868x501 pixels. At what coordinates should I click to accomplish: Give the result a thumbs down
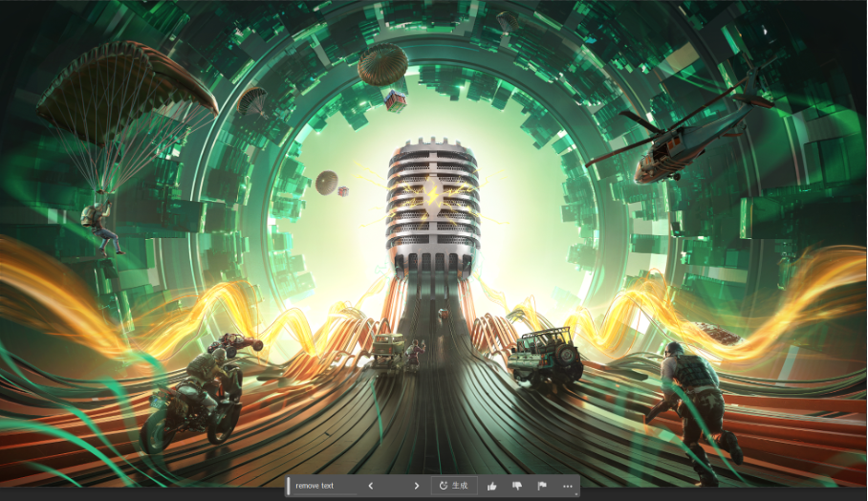pos(517,486)
